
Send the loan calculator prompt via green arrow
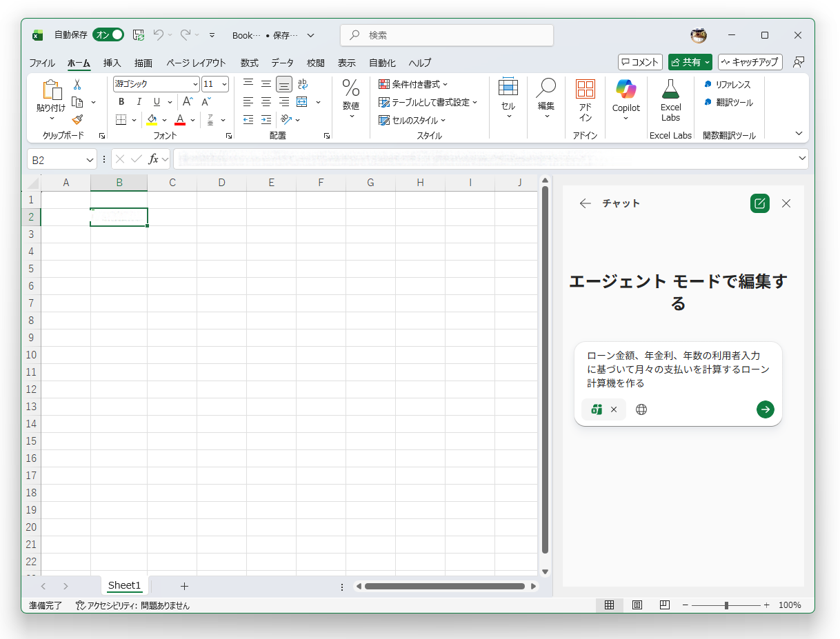click(x=765, y=409)
